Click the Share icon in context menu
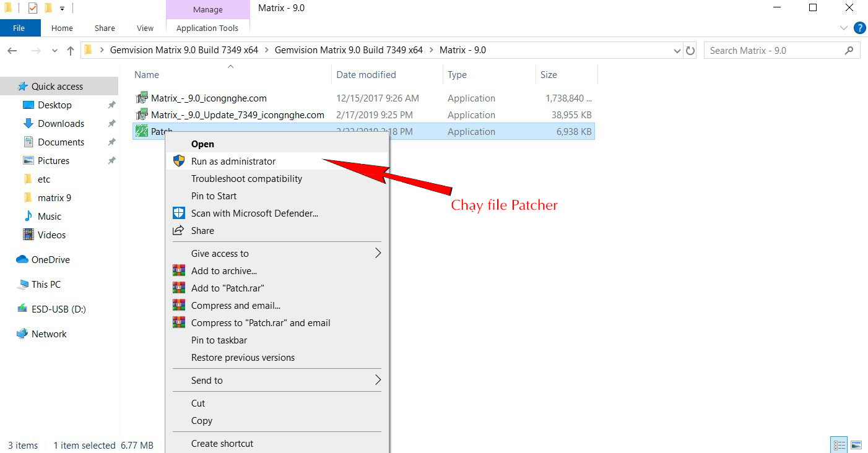This screenshot has width=868, height=453. [x=179, y=230]
